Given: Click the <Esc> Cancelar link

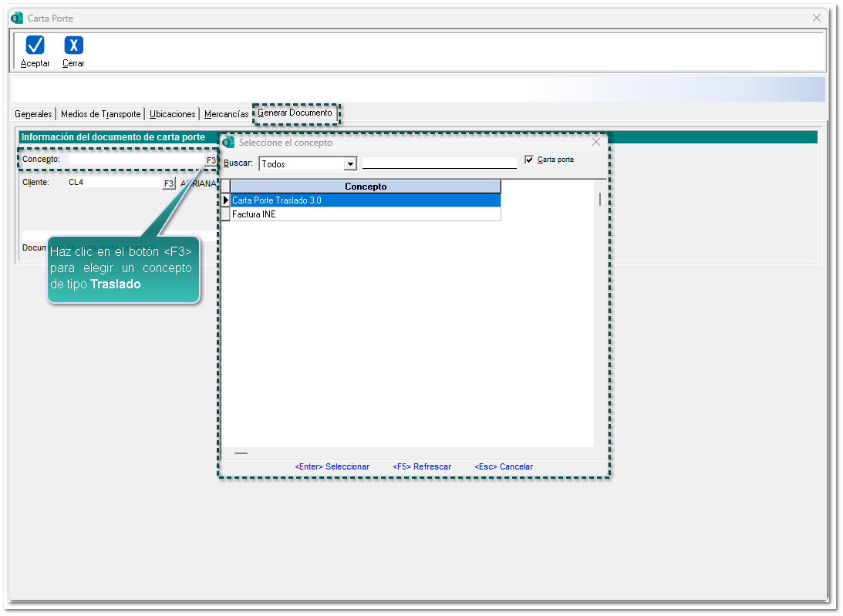Looking at the screenshot, I should pyautogui.click(x=504, y=466).
